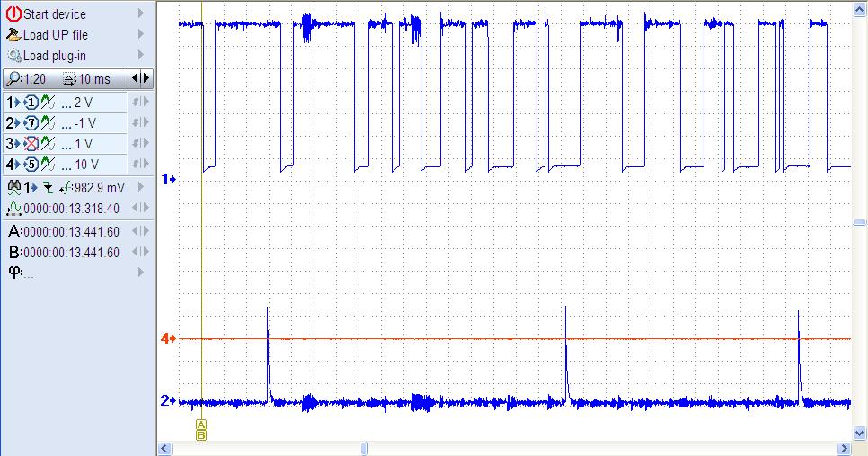Image resolution: width=868 pixels, height=456 pixels.
Task: Toggle channel 4 selection number
Action: coord(13,165)
